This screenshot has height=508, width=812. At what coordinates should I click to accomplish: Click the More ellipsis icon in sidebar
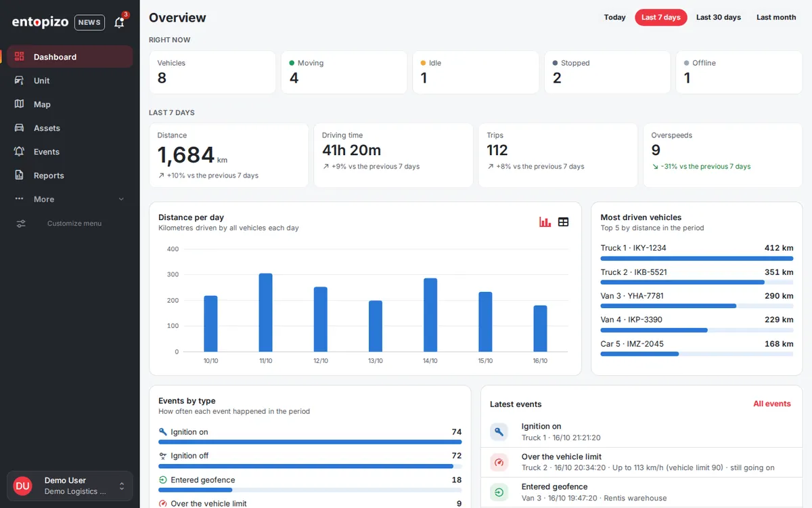20,199
